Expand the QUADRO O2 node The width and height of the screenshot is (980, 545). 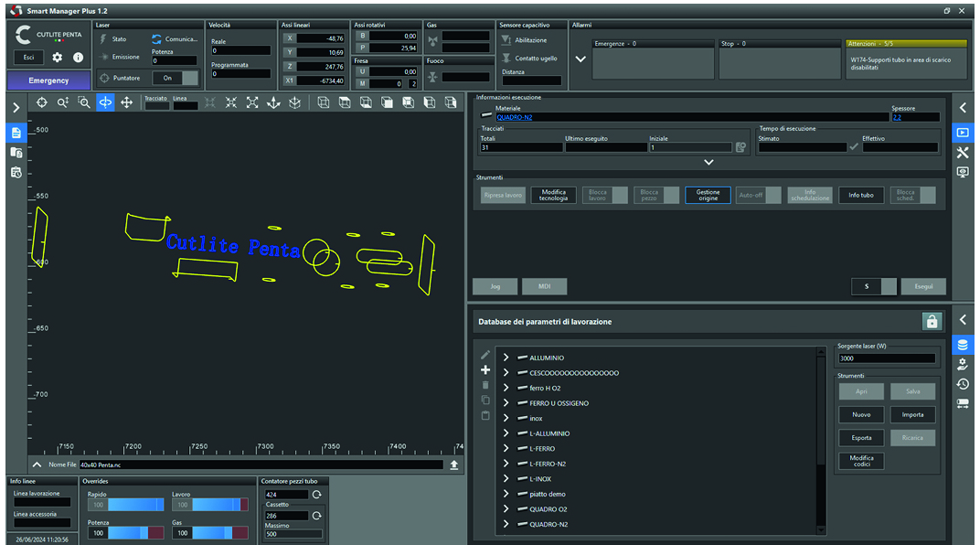[x=506, y=508]
